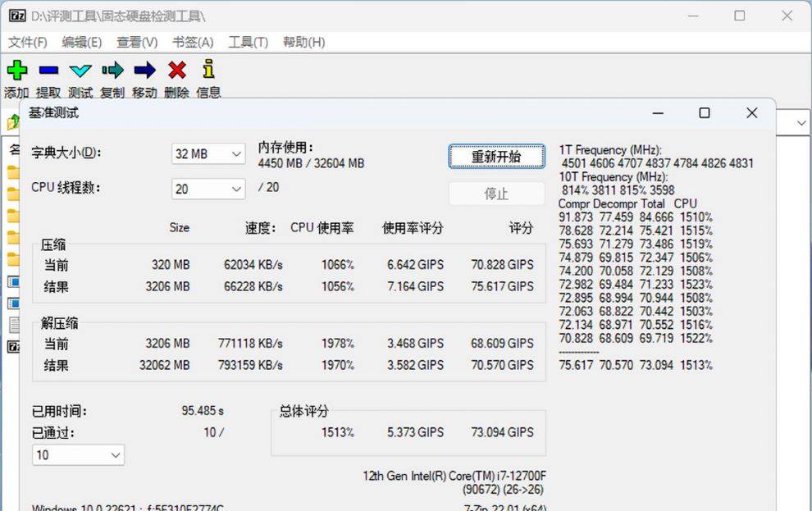Image resolution: width=812 pixels, height=511 pixels.
Task: Click the Copy arrow toolbar icon
Action: tap(112, 71)
